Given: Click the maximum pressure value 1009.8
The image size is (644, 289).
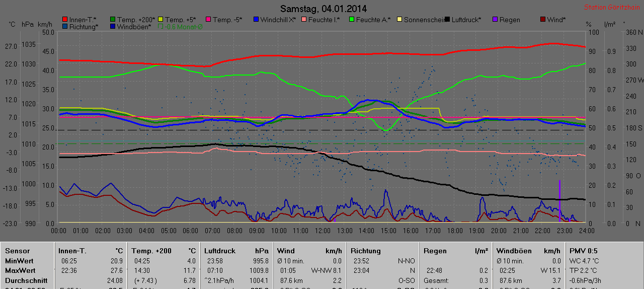Looking at the screenshot, I should [258, 270].
